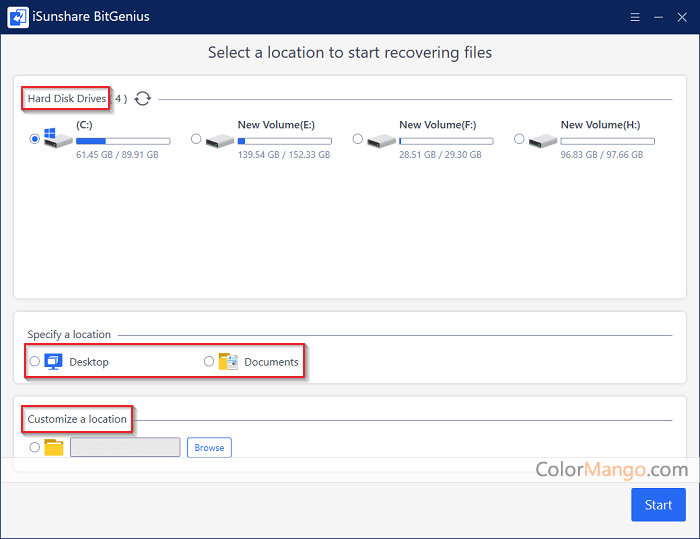Screen dimensions: 700x539
Task: Select the (C:) drive radio button
Action: point(35,139)
